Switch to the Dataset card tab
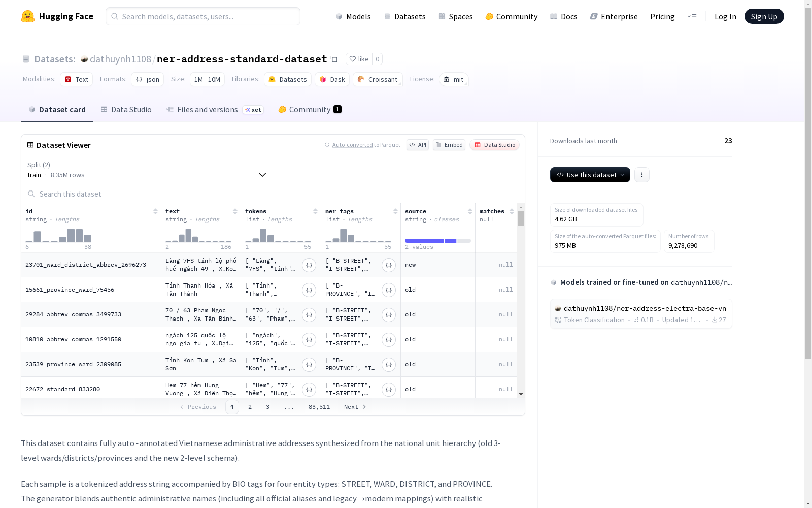812x508 pixels. (x=57, y=110)
